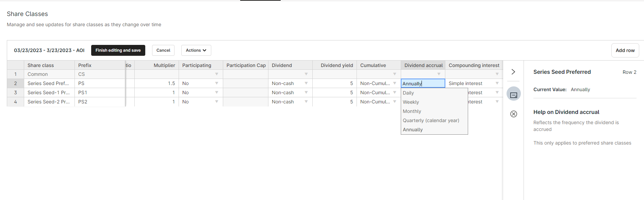Cancel the share class editing
The width and height of the screenshot is (644, 200).
[163, 50]
